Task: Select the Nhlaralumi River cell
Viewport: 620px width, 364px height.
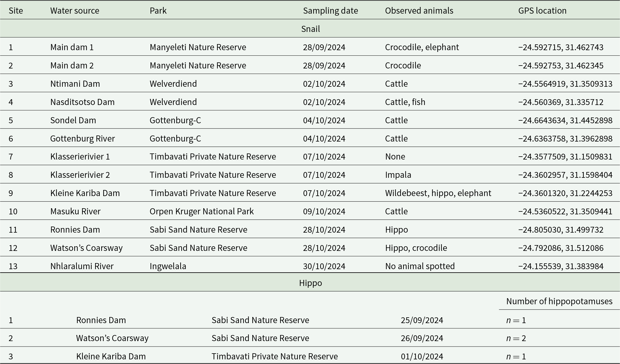Action: coord(82,266)
